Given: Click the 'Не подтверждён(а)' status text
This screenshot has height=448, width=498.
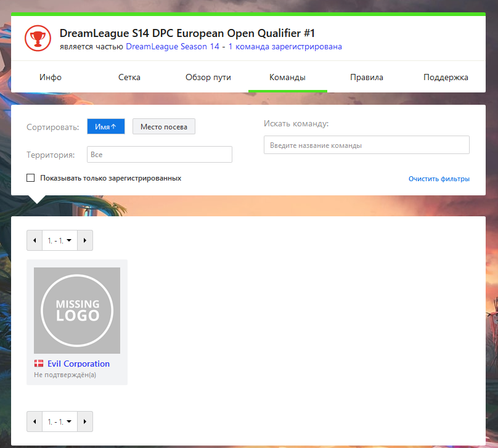Looking at the screenshot, I should [65, 375].
